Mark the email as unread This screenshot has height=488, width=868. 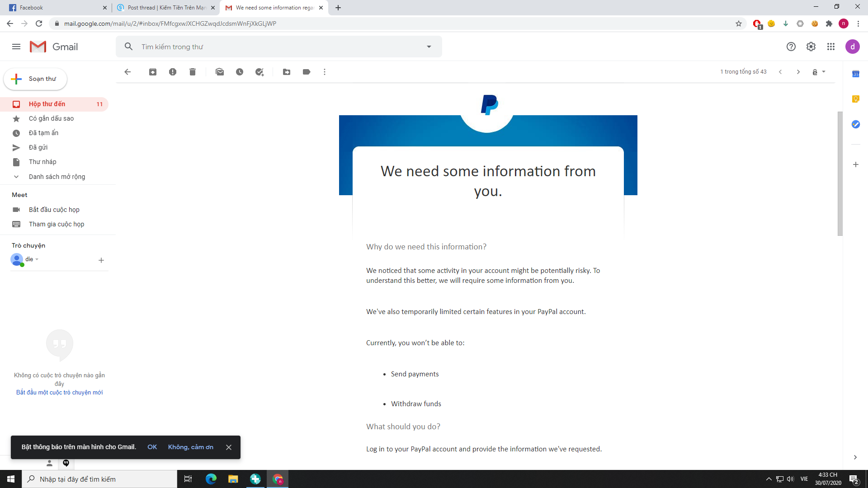[x=220, y=72]
